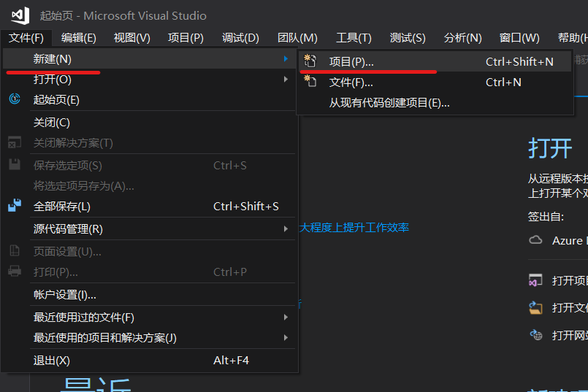588x392 pixels.
Task: Choose 全部保存(L) menu entry
Action: coord(149,206)
